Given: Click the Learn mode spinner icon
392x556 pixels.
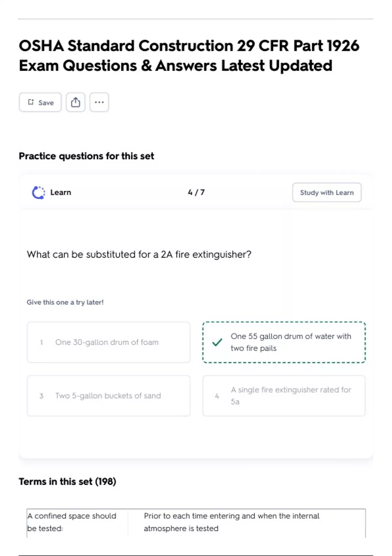Looking at the screenshot, I should 38,193.
